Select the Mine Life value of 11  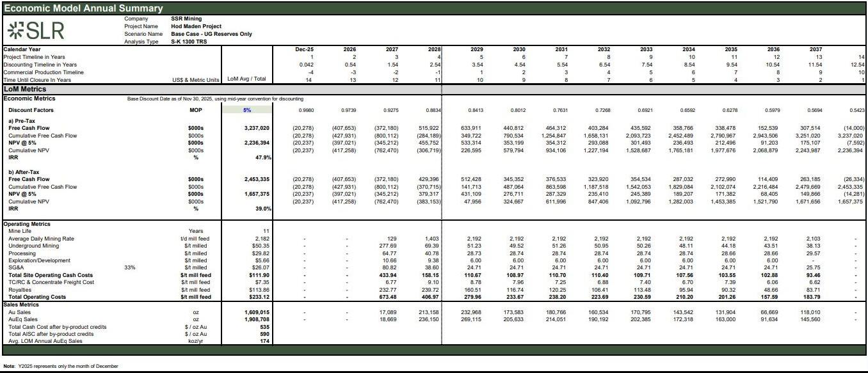pos(266,231)
